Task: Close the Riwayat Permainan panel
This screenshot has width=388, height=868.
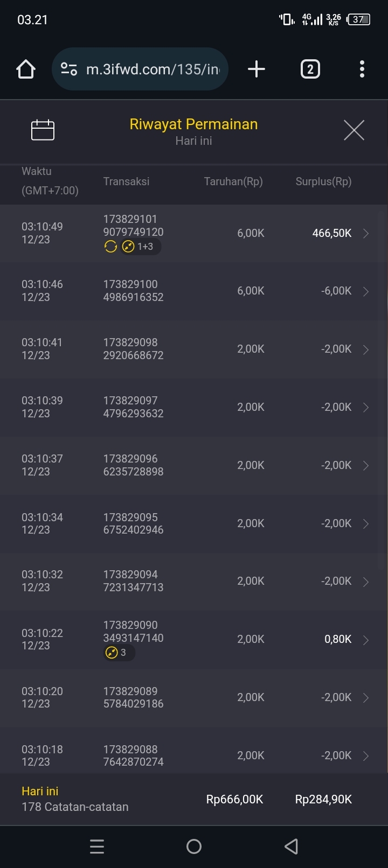Action: tap(354, 130)
